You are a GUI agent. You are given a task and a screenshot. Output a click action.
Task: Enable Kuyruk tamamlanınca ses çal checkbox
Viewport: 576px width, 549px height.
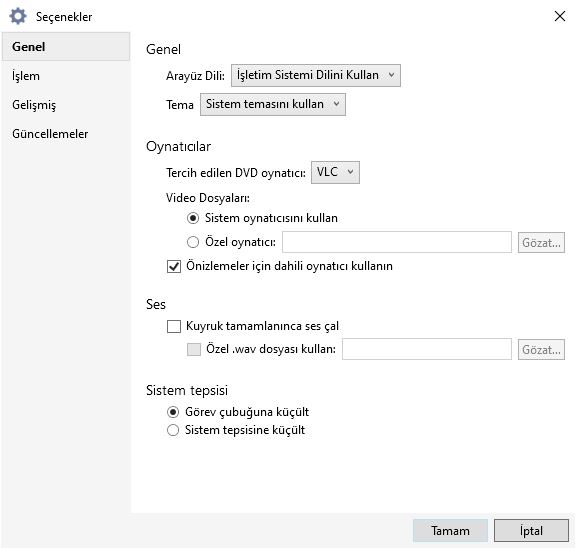pos(174,326)
